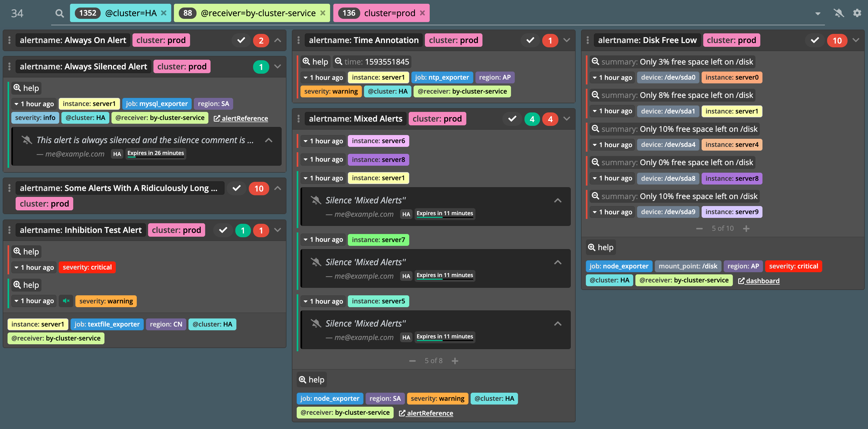Click the severity: warning label in Inhibition Test
The height and width of the screenshot is (429, 868).
(106, 301)
